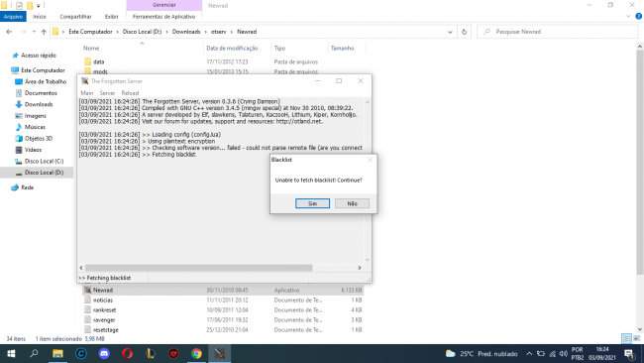Expand the ribbon with the chevron
Screen dimensions: 644x363
click(x=628, y=17)
